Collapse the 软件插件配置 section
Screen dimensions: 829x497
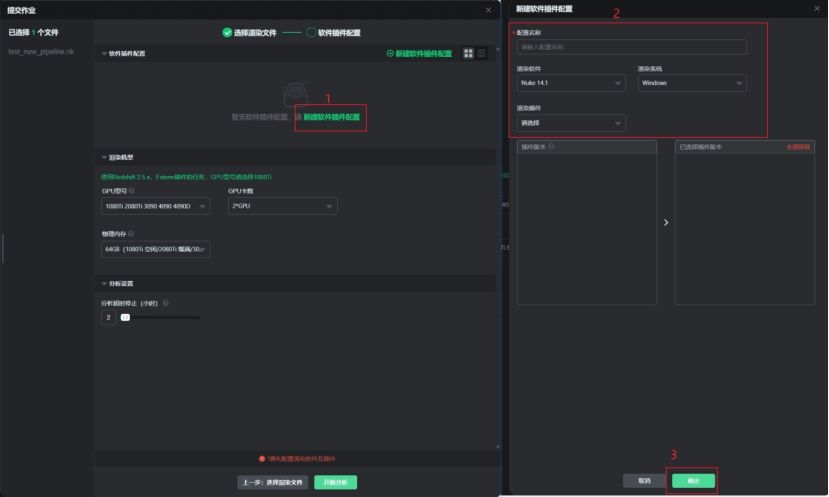click(104, 53)
